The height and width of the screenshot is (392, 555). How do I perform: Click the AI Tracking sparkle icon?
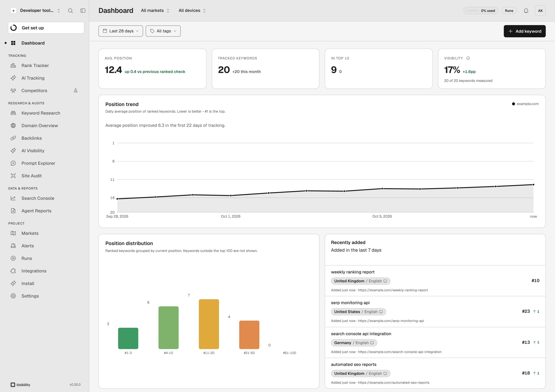click(x=13, y=78)
